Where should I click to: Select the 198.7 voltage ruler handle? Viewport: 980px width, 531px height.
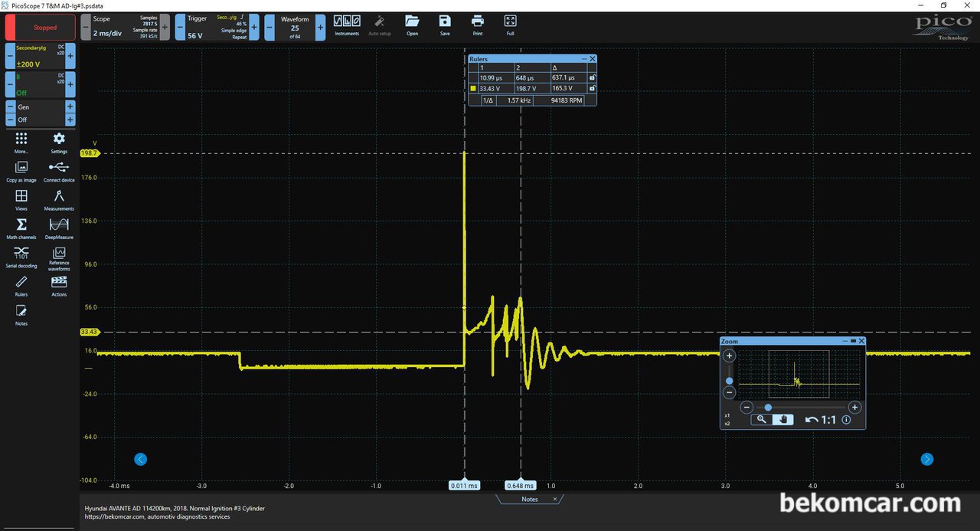point(90,153)
